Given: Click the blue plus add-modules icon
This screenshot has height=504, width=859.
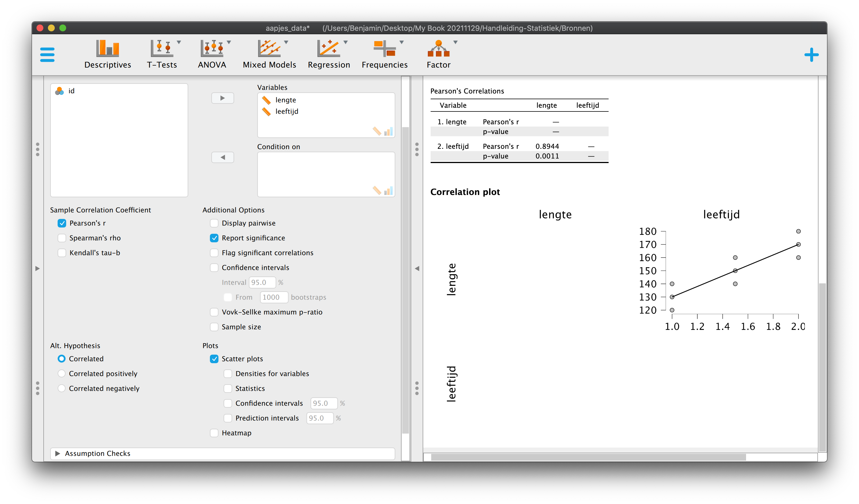Looking at the screenshot, I should pos(811,54).
